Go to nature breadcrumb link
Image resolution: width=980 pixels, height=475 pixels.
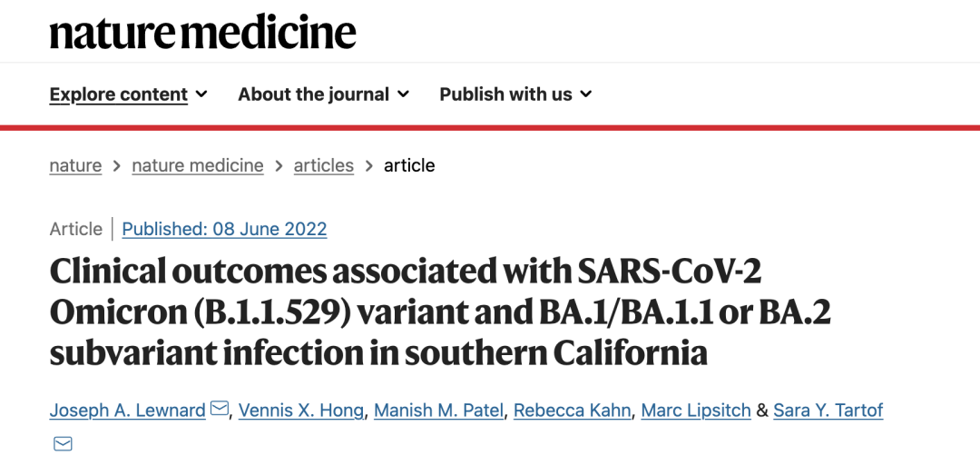tap(75, 165)
